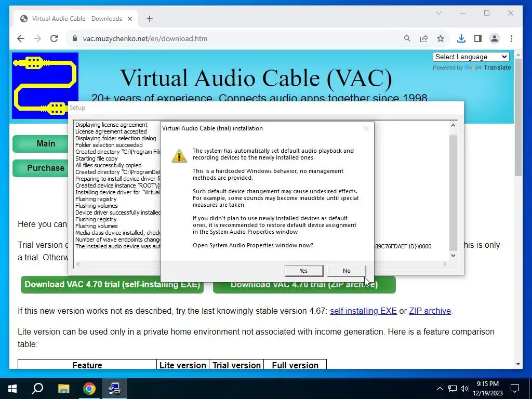This screenshot has width=532, height=399.
Task: Click the webpage scroll down arrow
Action: [x=518, y=364]
